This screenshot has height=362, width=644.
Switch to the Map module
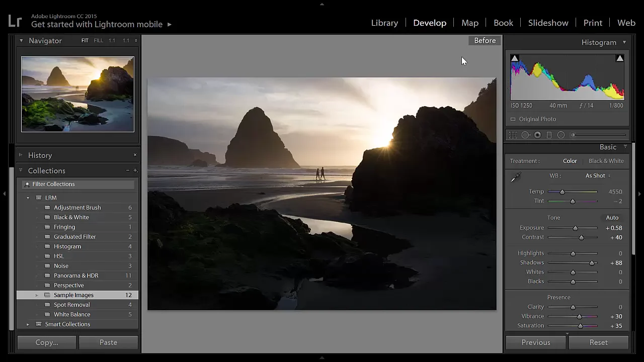[x=470, y=23]
